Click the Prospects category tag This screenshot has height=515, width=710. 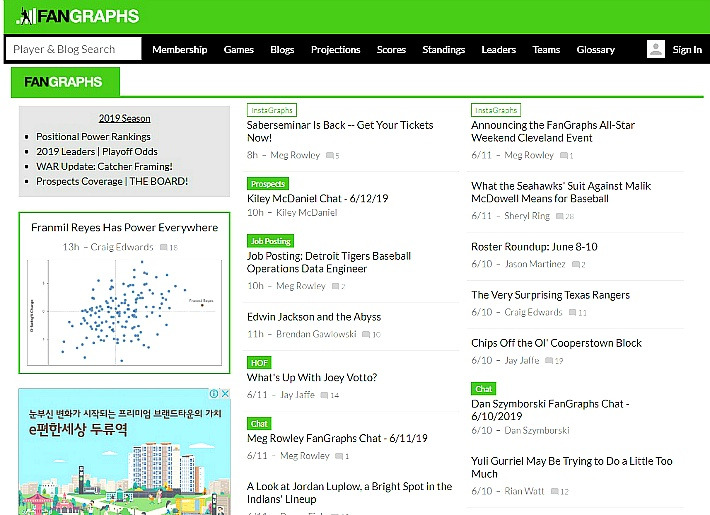[x=268, y=184]
